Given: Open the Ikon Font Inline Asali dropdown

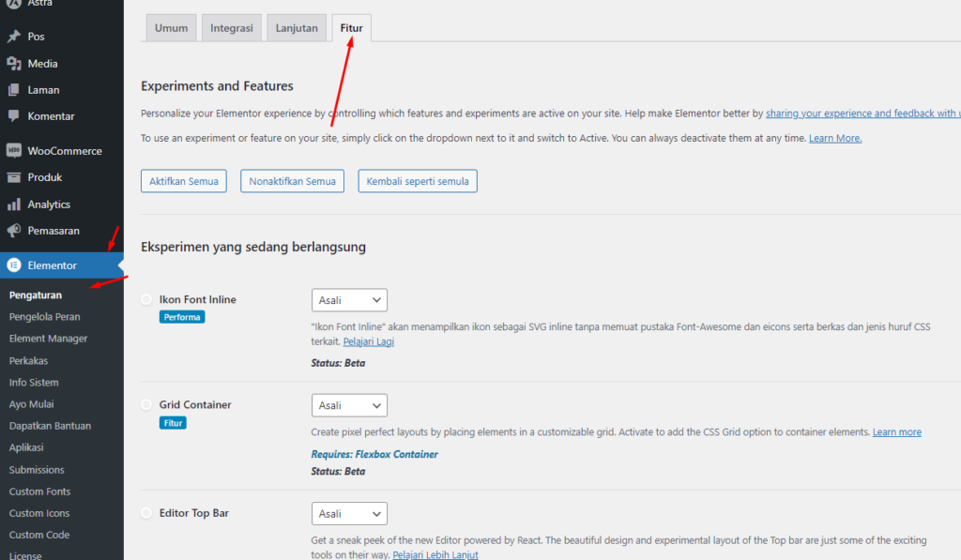Looking at the screenshot, I should tap(349, 300).
